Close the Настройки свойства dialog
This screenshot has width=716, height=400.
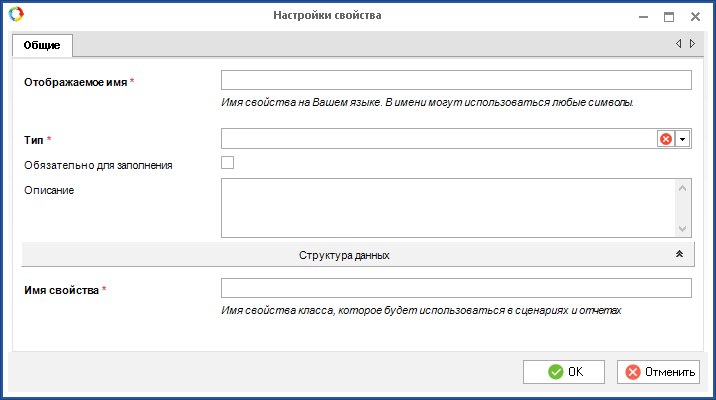pos(695,16)
